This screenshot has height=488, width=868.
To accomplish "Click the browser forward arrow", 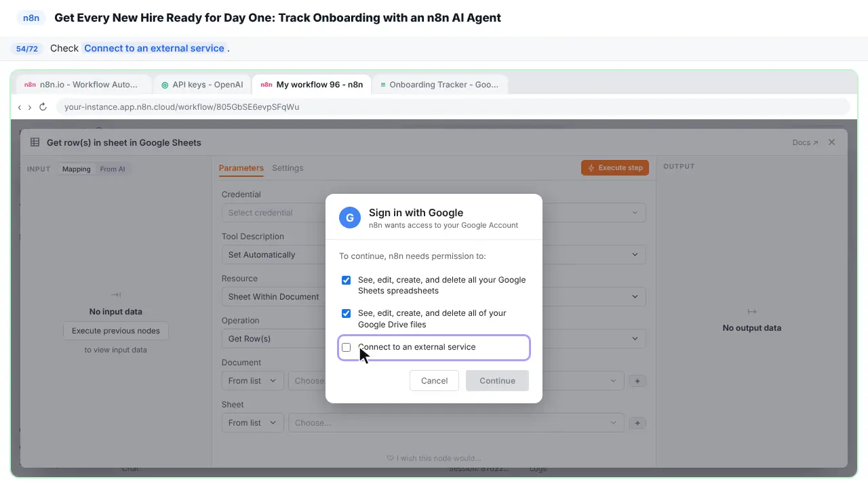I will pos(30,107).
